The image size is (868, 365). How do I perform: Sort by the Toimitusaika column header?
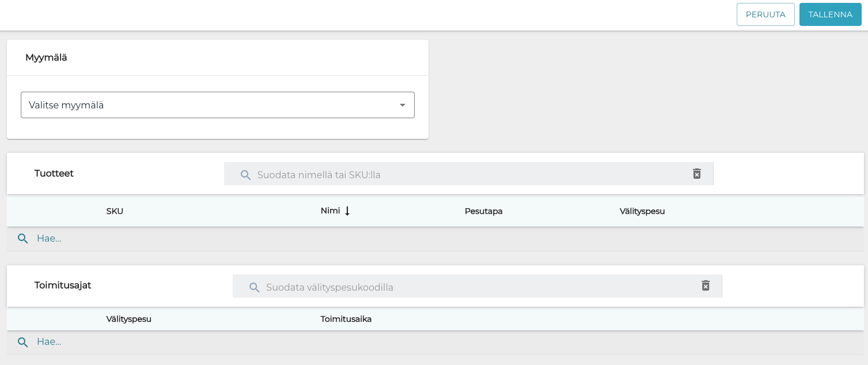346,319
